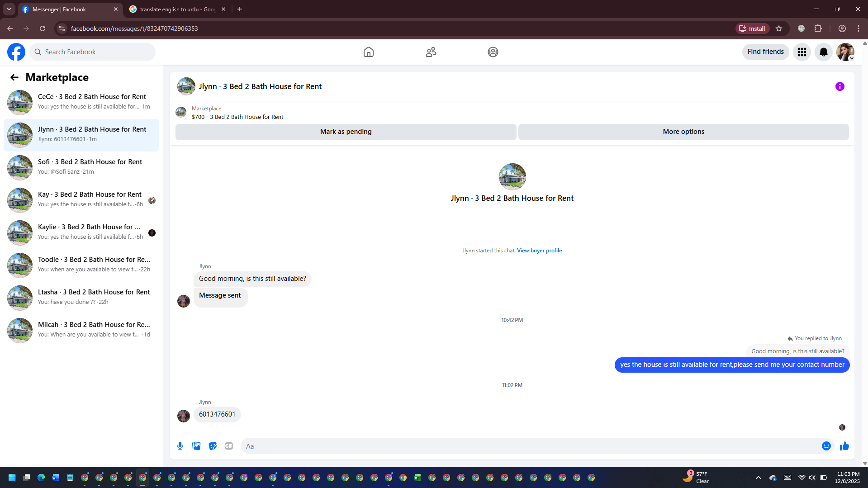Viewport: 868px width, 488px height.
Task: Open the Ltasha house rental conversation
Action: pos(81,298)
